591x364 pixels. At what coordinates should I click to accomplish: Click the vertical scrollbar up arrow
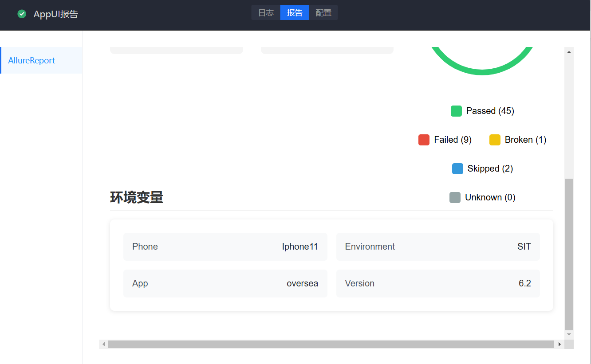point(569,52)
